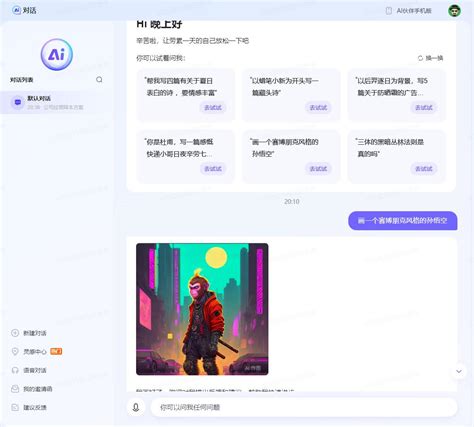Click 去试试 on the 赛博朋克风格的孙悟空 card

coord(318,169)
